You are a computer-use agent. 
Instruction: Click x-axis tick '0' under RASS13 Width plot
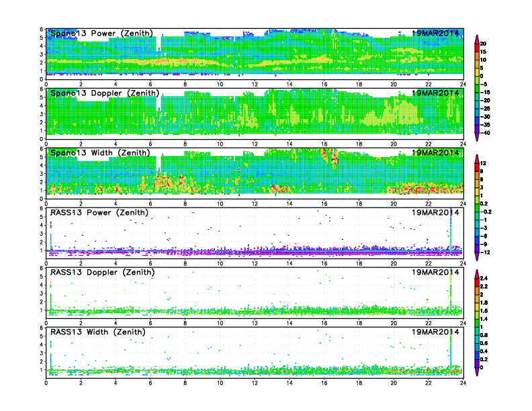pyautogui.click(x=46, y=383)
